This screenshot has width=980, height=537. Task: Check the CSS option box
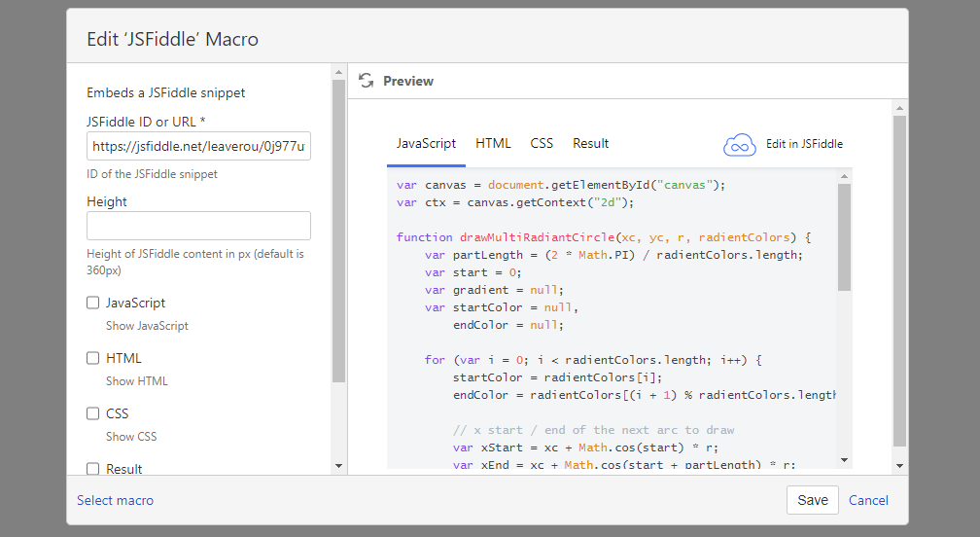92,413
